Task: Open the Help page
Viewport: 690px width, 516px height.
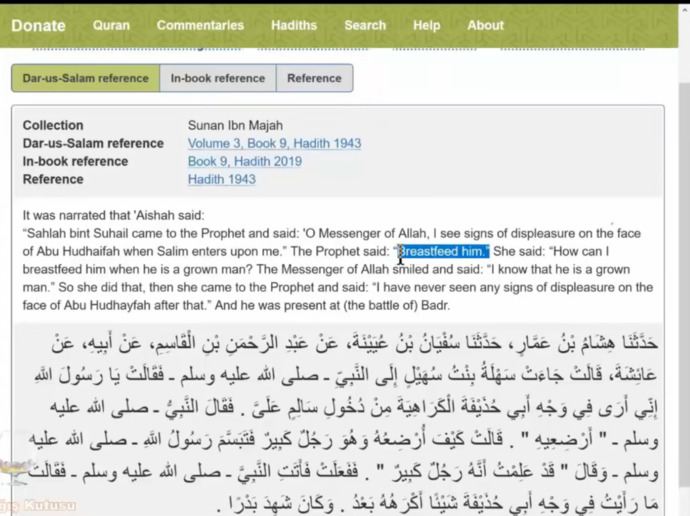Action: 426,26
